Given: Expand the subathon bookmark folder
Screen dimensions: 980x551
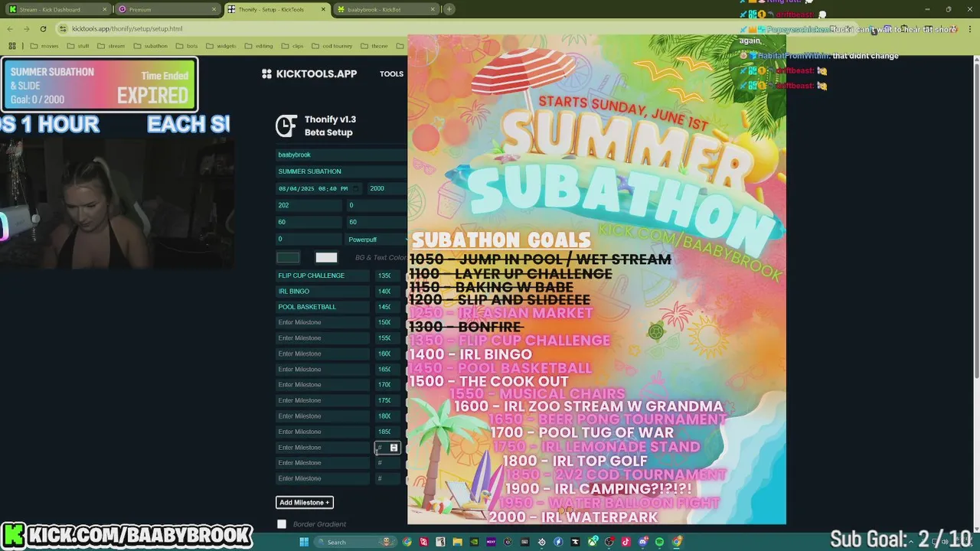Looking at the screenshot, I should pyautogui.click(x=151, y=46).
